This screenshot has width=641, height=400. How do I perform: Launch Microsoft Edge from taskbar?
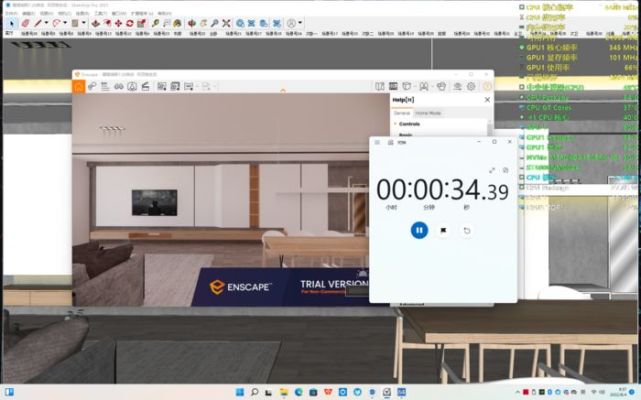(x=298, y=392)
